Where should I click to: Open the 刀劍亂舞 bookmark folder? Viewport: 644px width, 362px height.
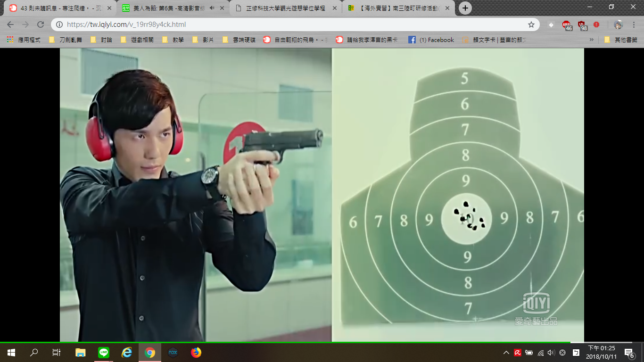[65, 40]
